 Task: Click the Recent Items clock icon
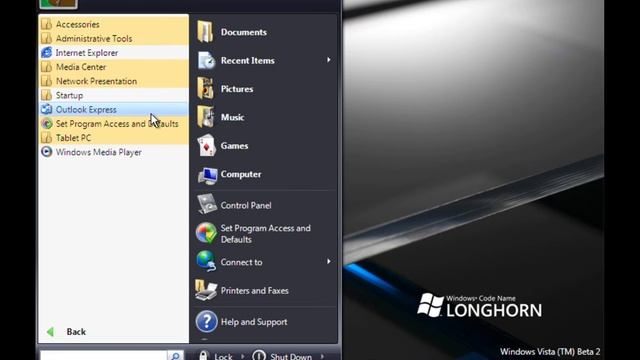(x=207, y=60)
